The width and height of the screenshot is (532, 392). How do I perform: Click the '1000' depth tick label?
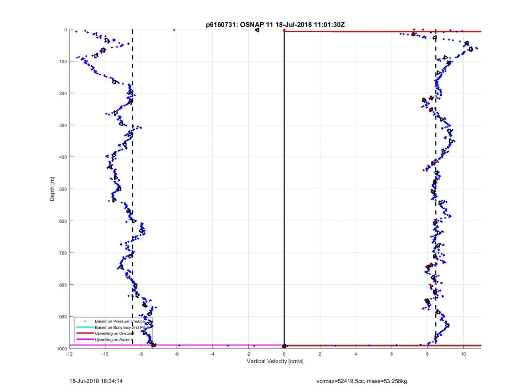[61, 349]
